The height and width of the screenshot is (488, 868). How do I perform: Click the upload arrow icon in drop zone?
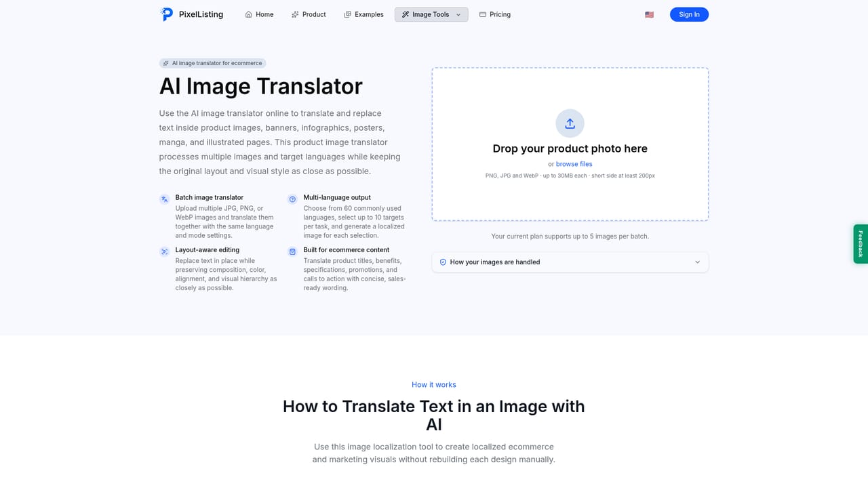point(570,123)
